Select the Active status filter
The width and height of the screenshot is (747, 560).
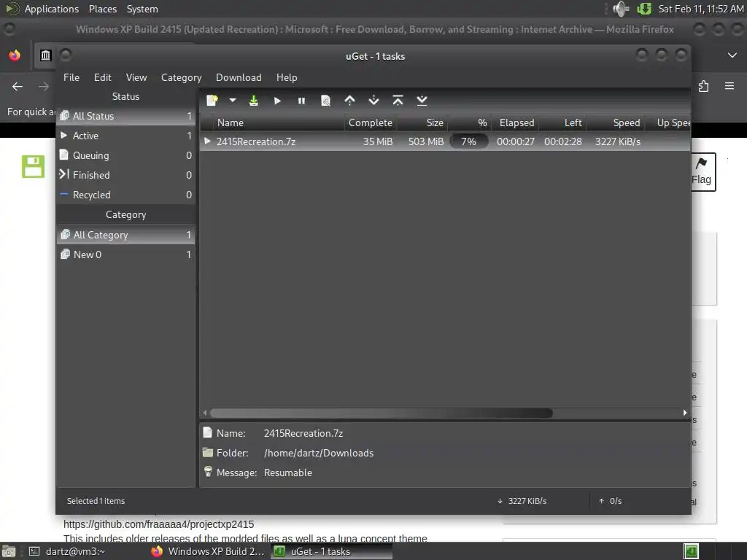[x=125, y=136]
